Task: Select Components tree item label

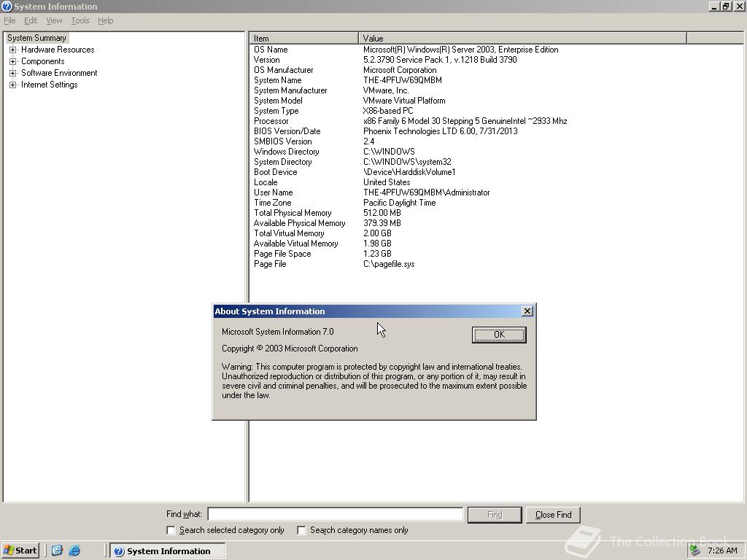Action: pyautogui.click(x=43, y=61)
